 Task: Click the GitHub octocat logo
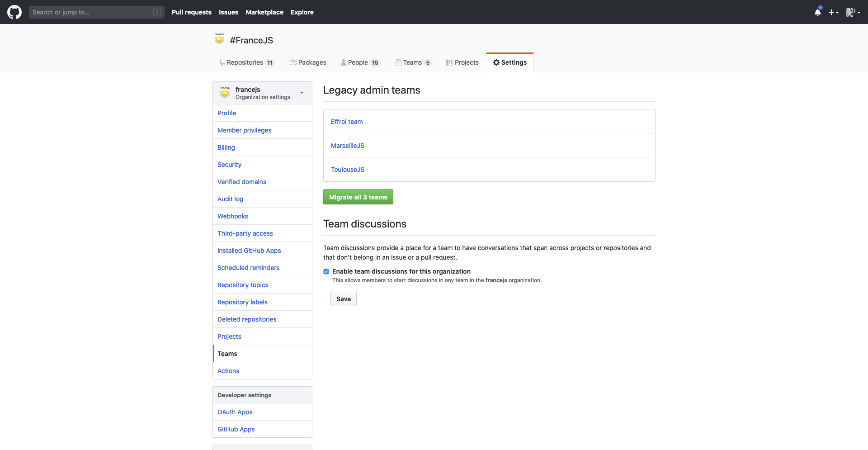[14, 12]
